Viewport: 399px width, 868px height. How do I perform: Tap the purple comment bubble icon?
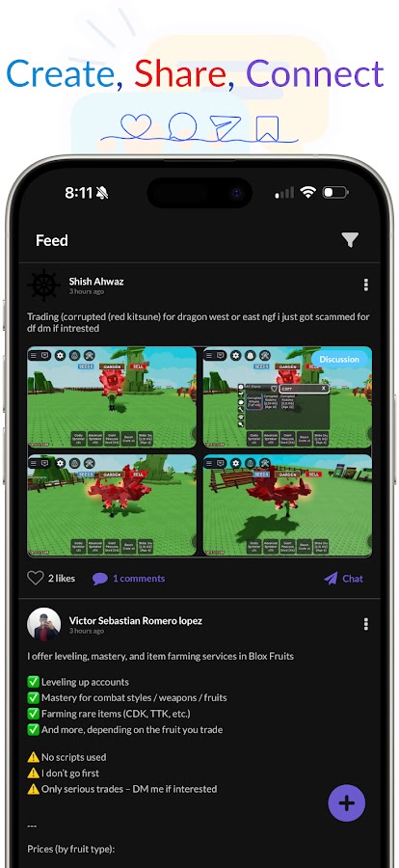pos(99,579)
